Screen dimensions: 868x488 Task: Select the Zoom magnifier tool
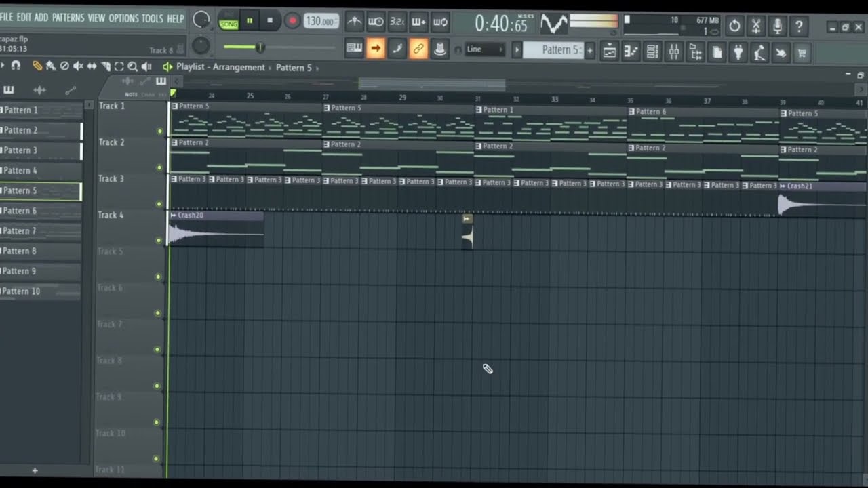click(x=133, y=66)
